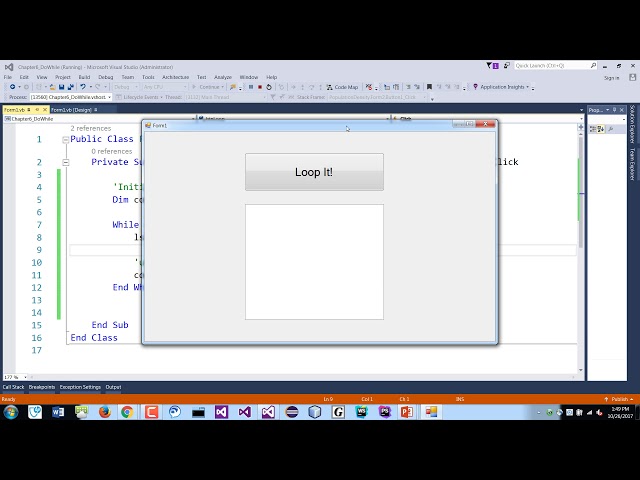Open the Output tab

pos(113,387)
